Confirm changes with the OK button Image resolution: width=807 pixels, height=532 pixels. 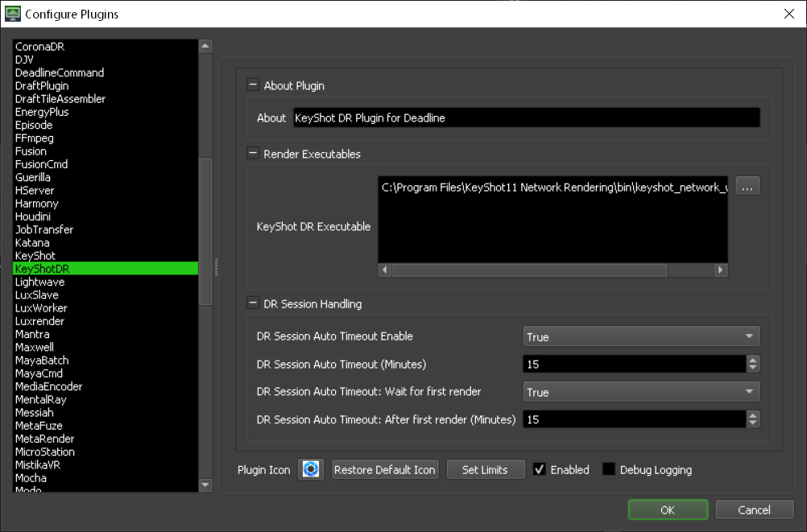pyautogui.click(x=667, y=509)
